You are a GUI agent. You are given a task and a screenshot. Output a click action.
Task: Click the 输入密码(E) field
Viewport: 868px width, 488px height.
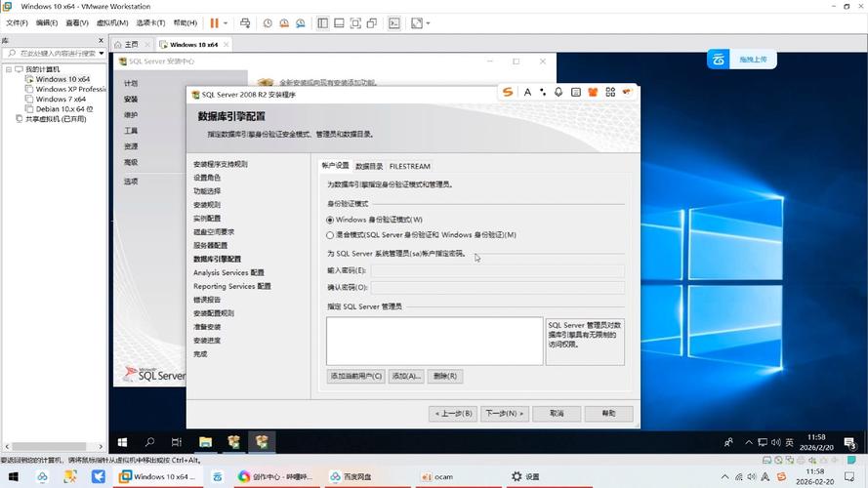pos(498,270)
